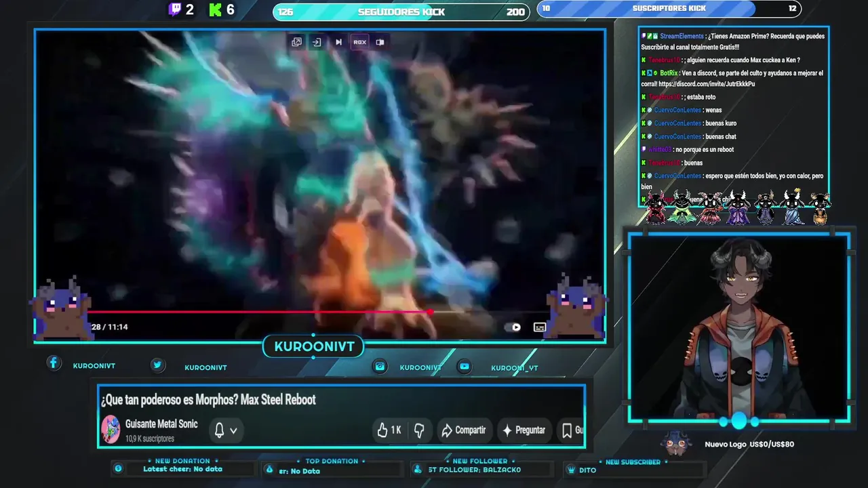
Task: Click the chat message 'buenas kuro'
Action: (721, 123)
